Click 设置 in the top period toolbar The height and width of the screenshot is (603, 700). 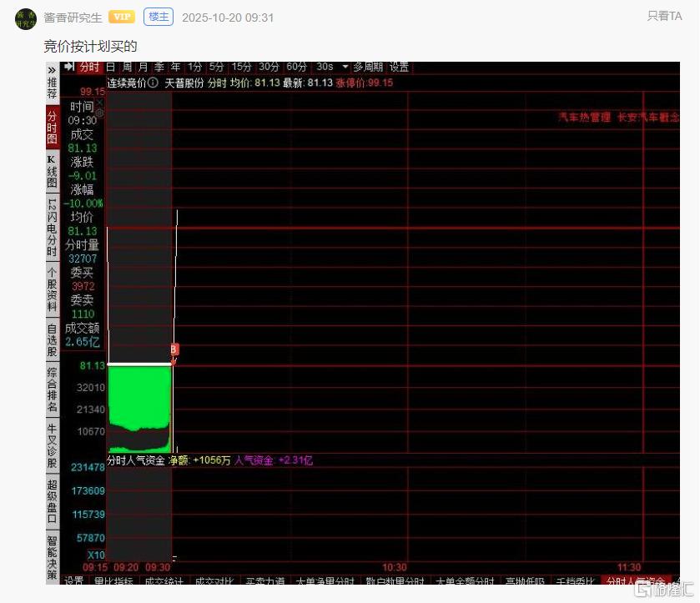[399, 67]
